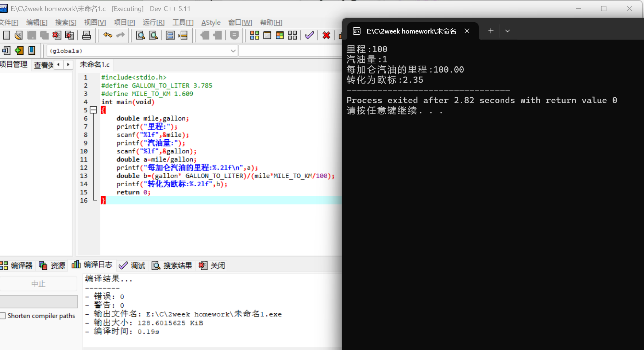
Task: Click the Redo arrow icon
Action: coord(120,35)
